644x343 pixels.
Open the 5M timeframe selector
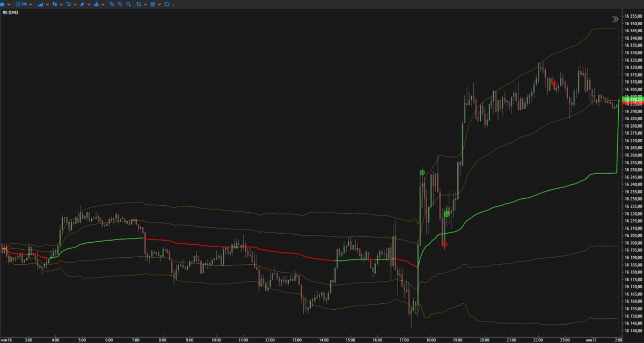(x=21, y=4)
